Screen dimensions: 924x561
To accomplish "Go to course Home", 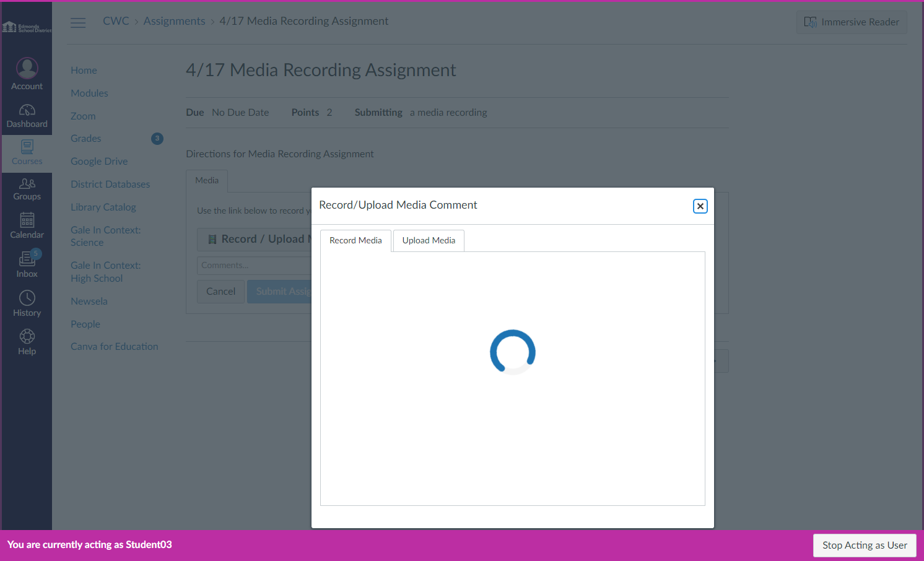I will click(x=84, y=71).
